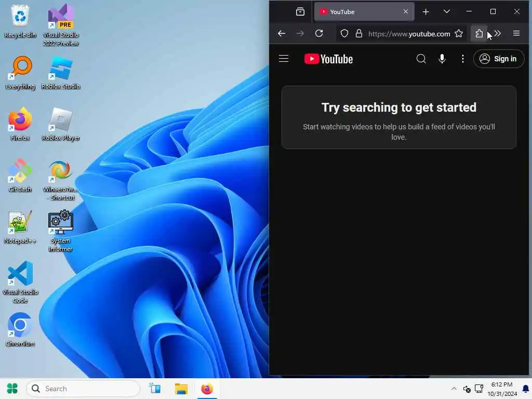Launch the Everything search shortcut
The width and height of the screenshot is (532, 399).
click(x=20, y=73)
